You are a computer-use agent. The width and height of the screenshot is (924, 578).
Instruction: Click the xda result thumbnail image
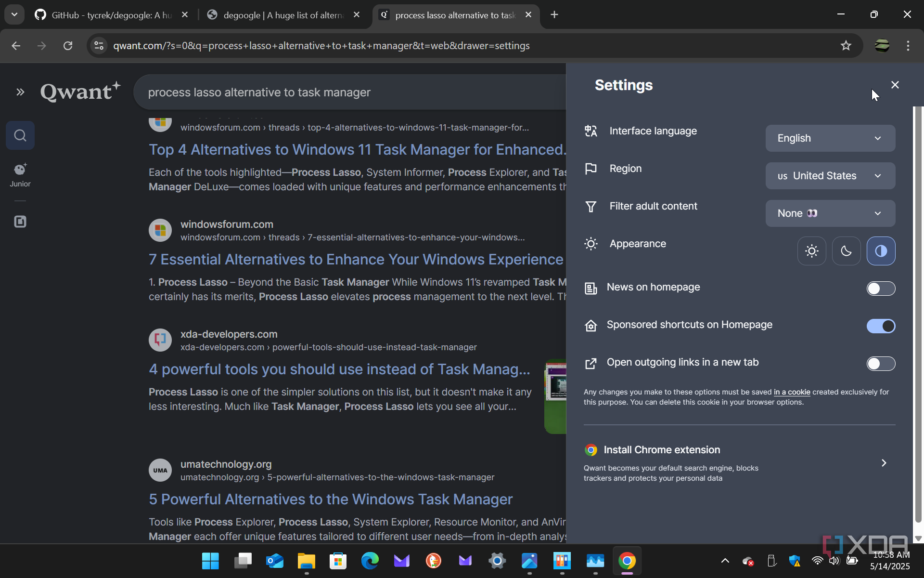pos(555,396)
